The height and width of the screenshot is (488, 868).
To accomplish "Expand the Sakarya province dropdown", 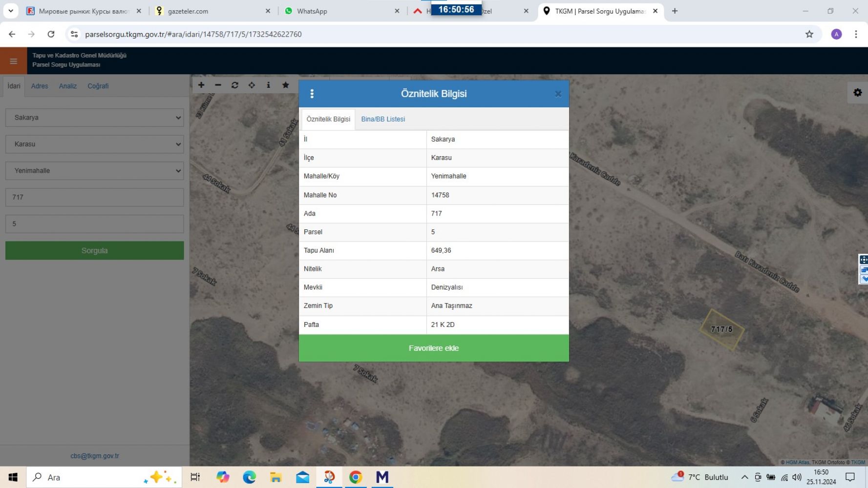I will (x=95, y=118).
